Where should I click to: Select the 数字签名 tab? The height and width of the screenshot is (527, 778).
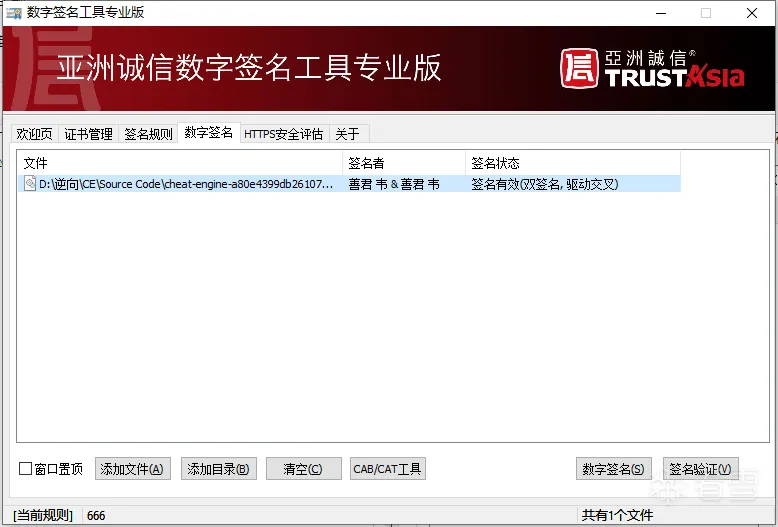(208, 132)
